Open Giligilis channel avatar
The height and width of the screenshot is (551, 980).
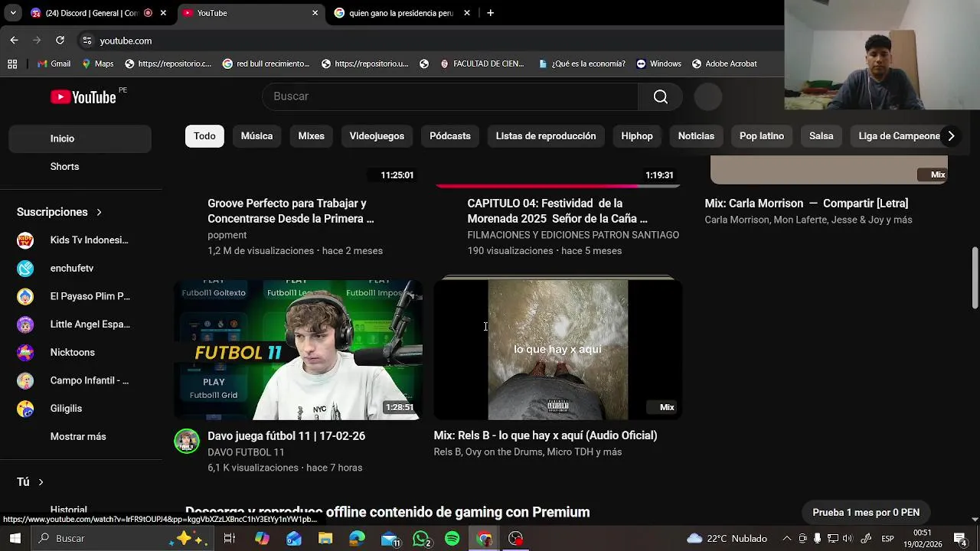point(25,409)
